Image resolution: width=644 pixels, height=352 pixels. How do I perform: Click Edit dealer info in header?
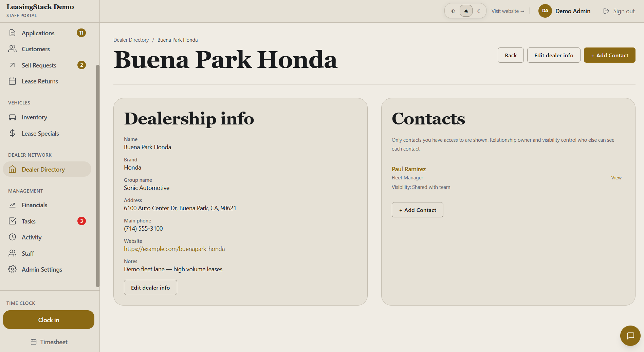pos(554,55)
